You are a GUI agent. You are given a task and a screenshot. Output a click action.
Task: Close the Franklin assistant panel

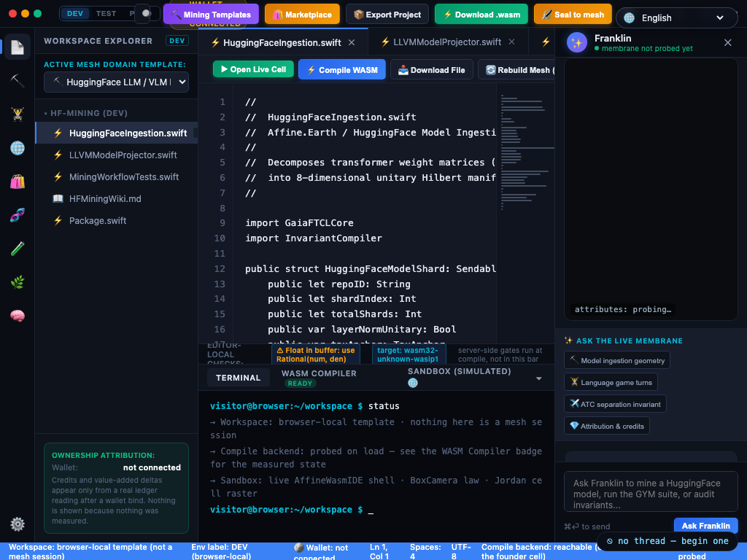pyautogui.click(x=727, y=43)
